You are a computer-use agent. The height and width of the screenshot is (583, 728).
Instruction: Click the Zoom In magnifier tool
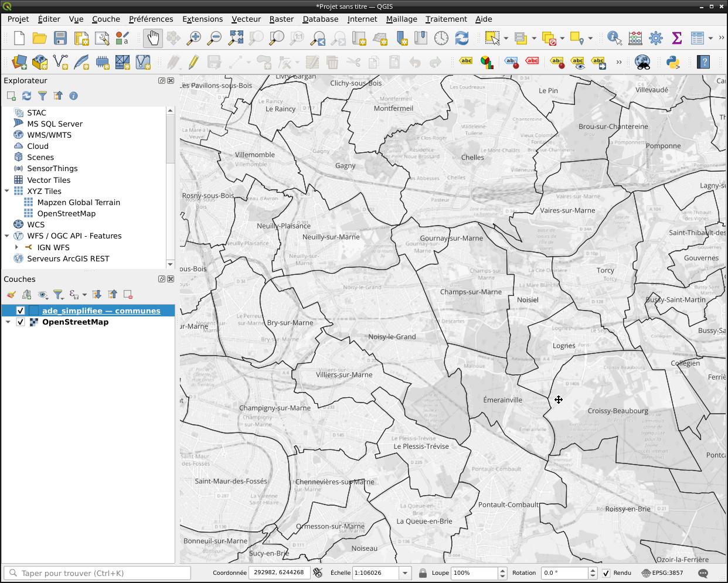click(x=193, y=39)
